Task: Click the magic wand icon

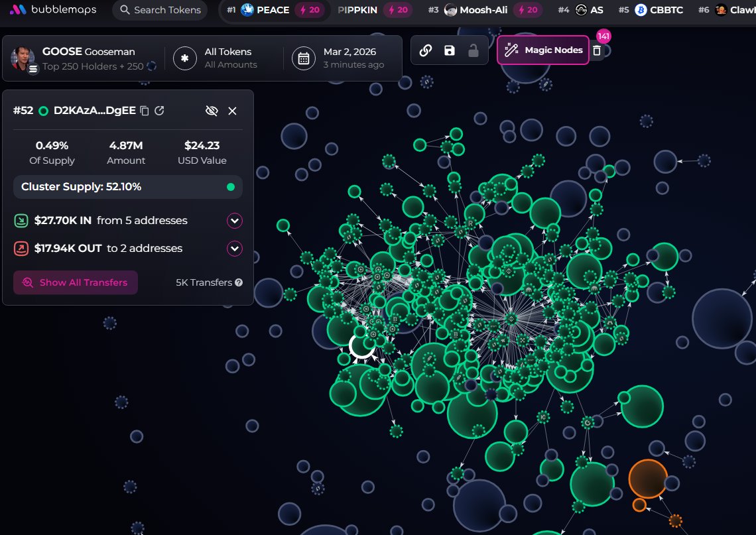Action: click(x=511, y=50)
